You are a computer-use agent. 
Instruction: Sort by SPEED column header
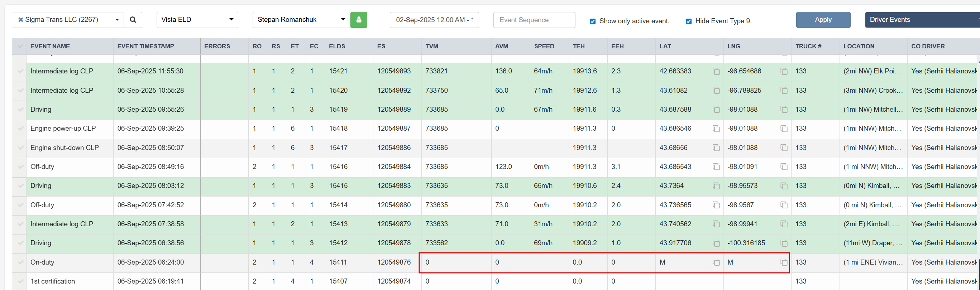[x=544, y=47]
